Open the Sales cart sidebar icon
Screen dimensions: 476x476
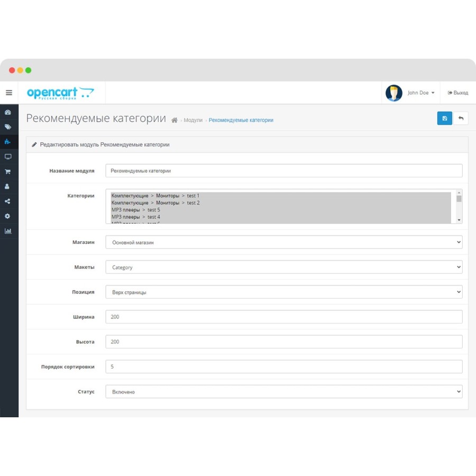8,171
